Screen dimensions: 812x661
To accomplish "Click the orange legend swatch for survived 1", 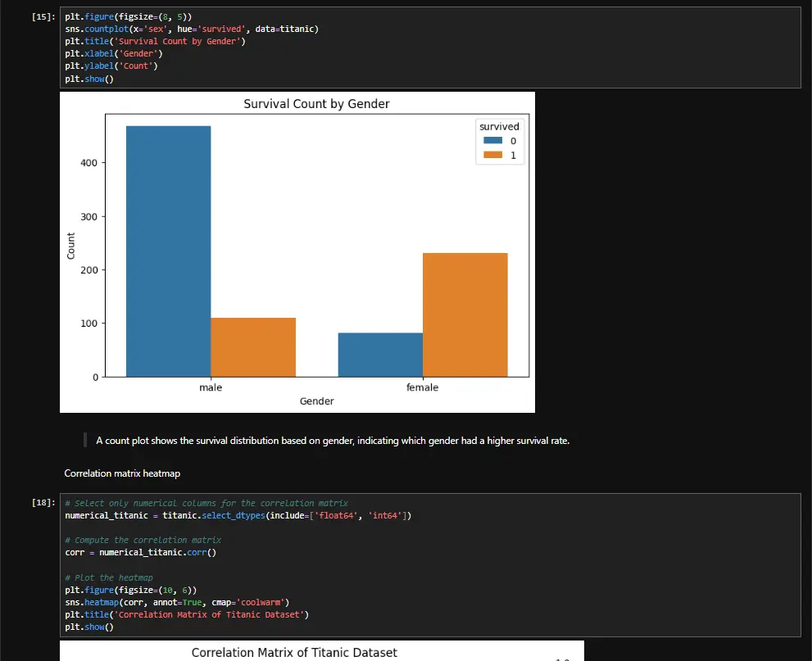I will [492, 155].
